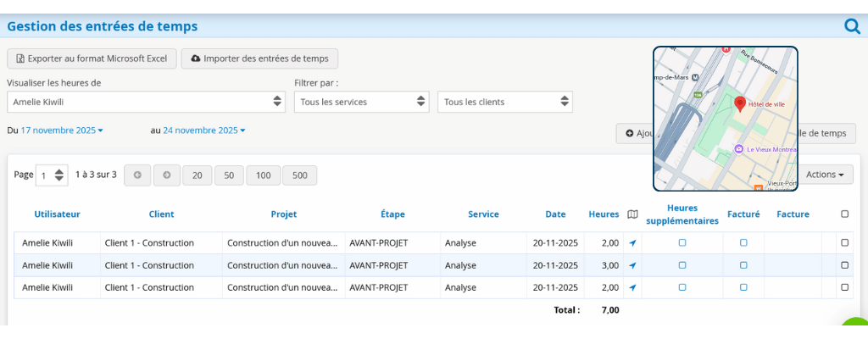Sort by the Facture column header
868x339 pixels.
pyautogui.click(x=793, y=214)
